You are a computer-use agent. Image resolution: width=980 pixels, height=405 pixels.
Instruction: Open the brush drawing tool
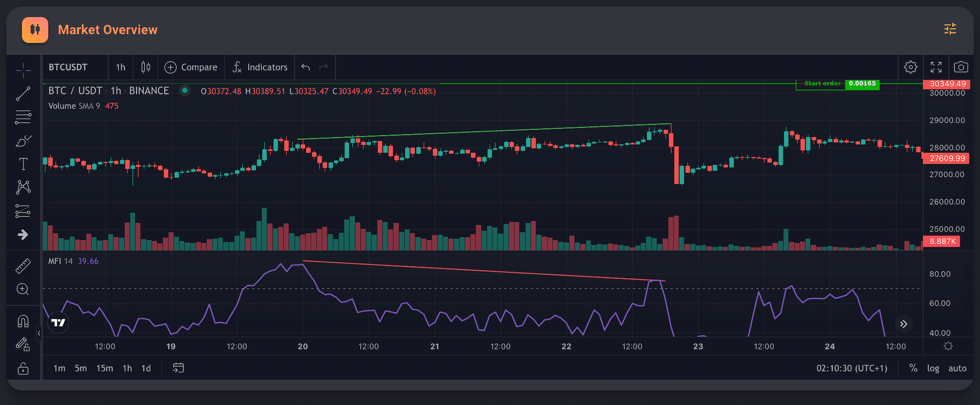point(23,141)
